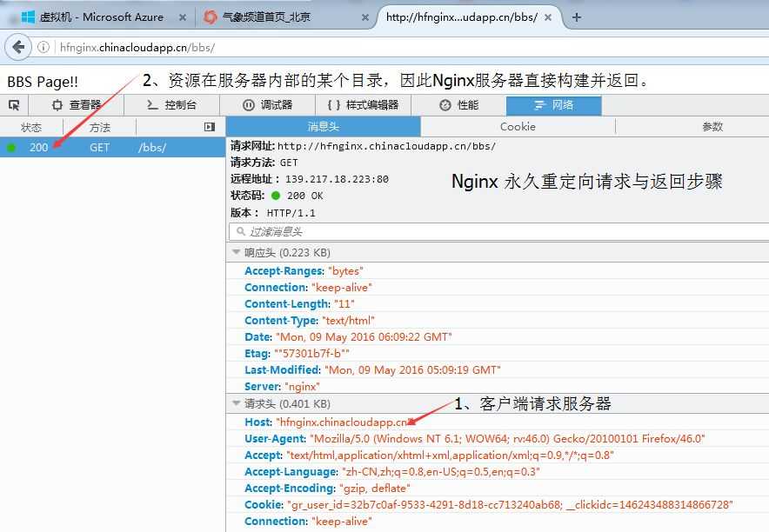Click the 状态码 200 OK value
Image resolution: width=769 pixels, height=532 pixels.
pos(304,196)
